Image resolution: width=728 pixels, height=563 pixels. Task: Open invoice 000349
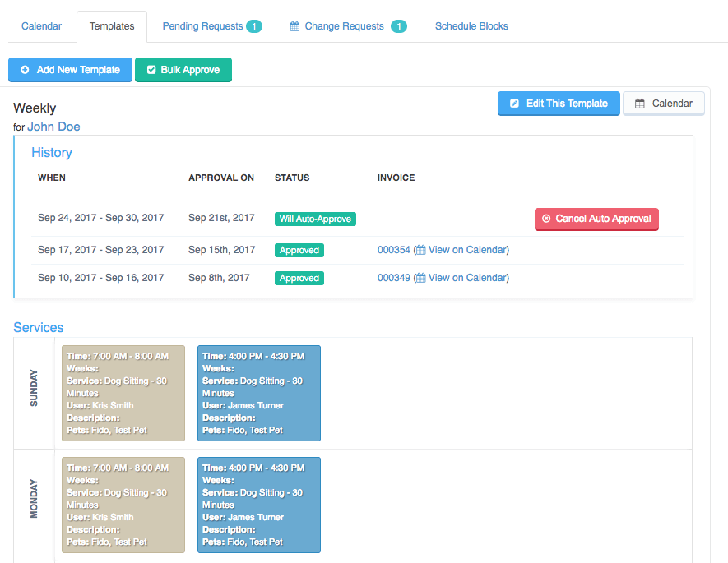click(394, 278)
